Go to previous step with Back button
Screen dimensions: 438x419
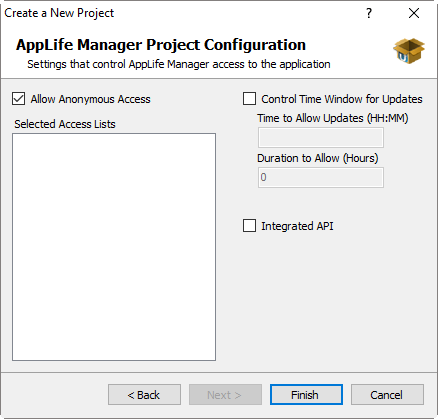tap(144, 395)
